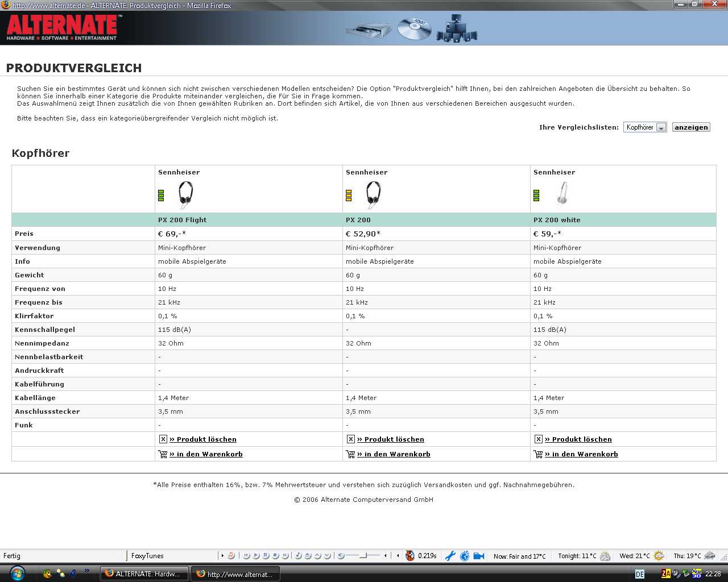Screen dimensions: 728x582
Task: Delete PX 200 Flight via Produkt löschen link
Action: pos(203,439)
